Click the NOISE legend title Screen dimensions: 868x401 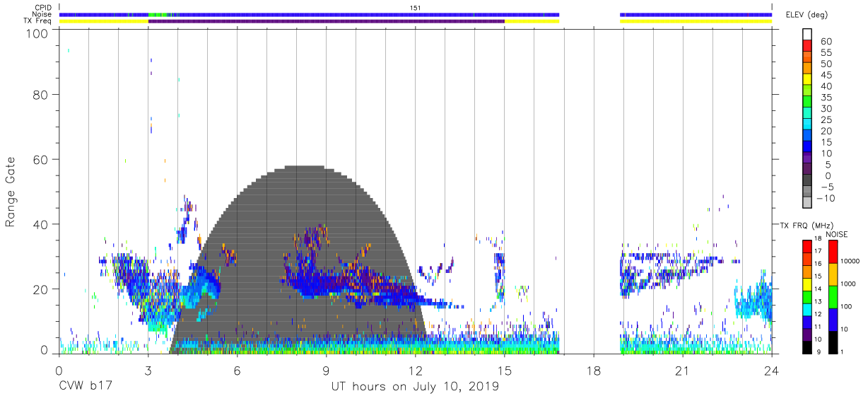coord(836,234)
